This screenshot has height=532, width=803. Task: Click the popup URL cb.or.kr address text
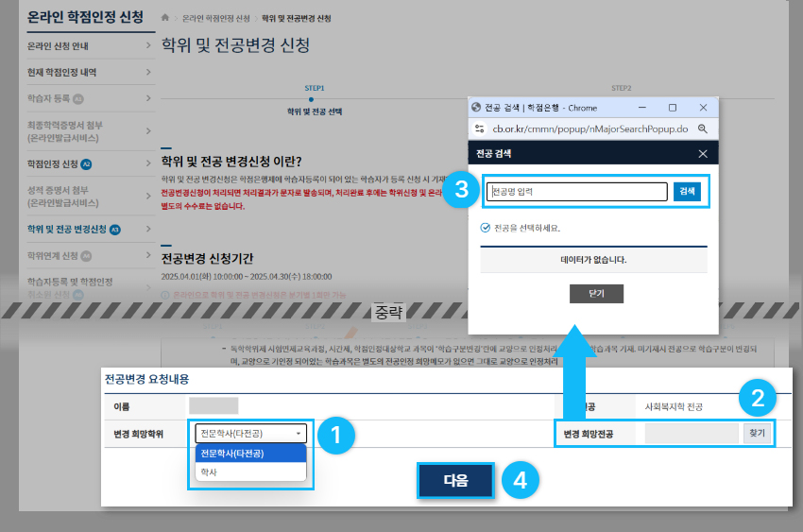pyautogui.click(x=589, y=129)
